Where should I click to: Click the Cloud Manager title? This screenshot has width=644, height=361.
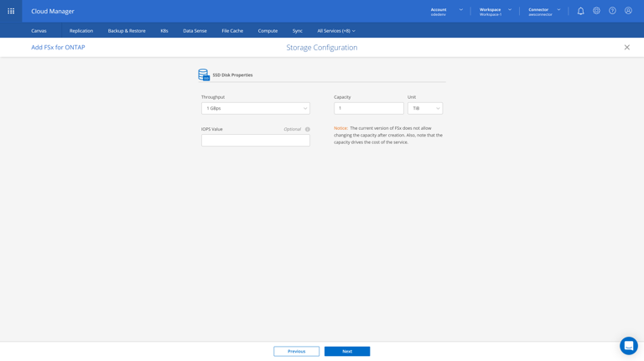click(53, 11)
